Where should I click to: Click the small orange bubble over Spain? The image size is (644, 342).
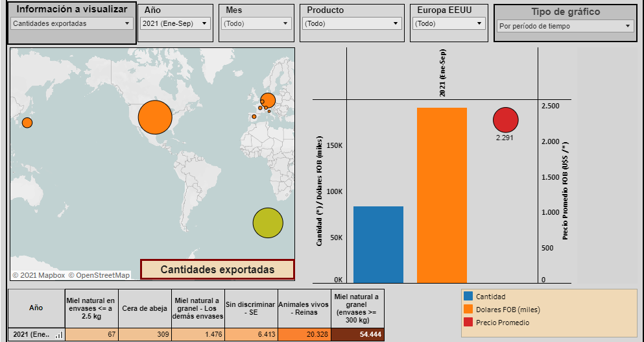coord(254,117)
